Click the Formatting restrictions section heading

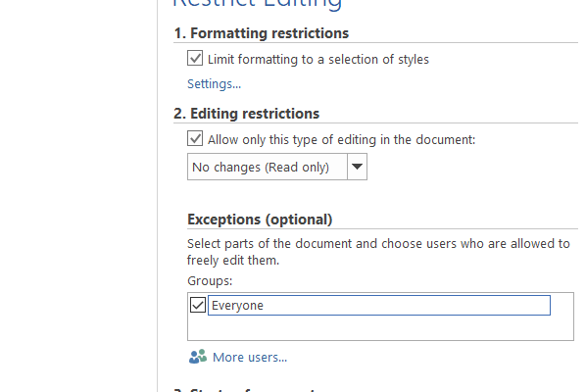coord(262,33)
